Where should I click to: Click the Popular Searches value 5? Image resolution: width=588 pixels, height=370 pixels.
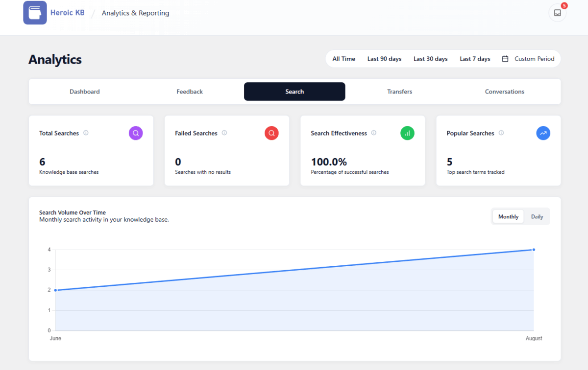[x=449, y=162]
